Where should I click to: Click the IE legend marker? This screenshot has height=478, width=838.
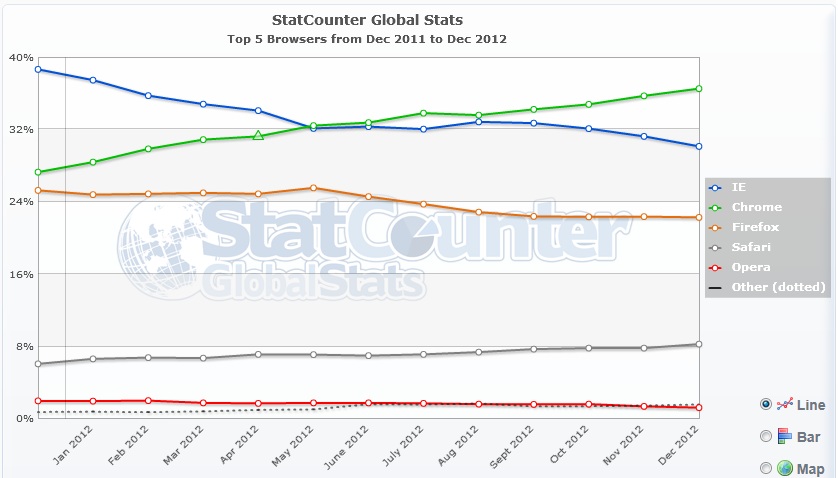coord(715,187)
